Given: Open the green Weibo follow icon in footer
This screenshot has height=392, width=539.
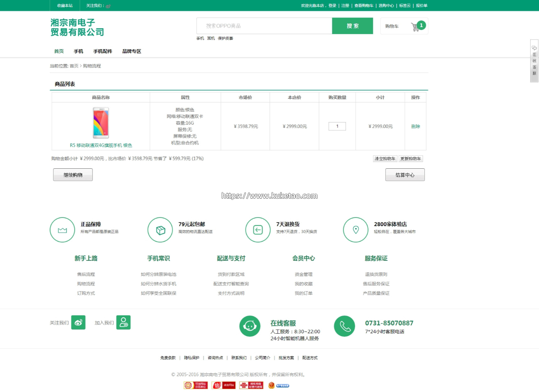Looking at the screenshot, I should pyautogui.click(x=78, y=322).
